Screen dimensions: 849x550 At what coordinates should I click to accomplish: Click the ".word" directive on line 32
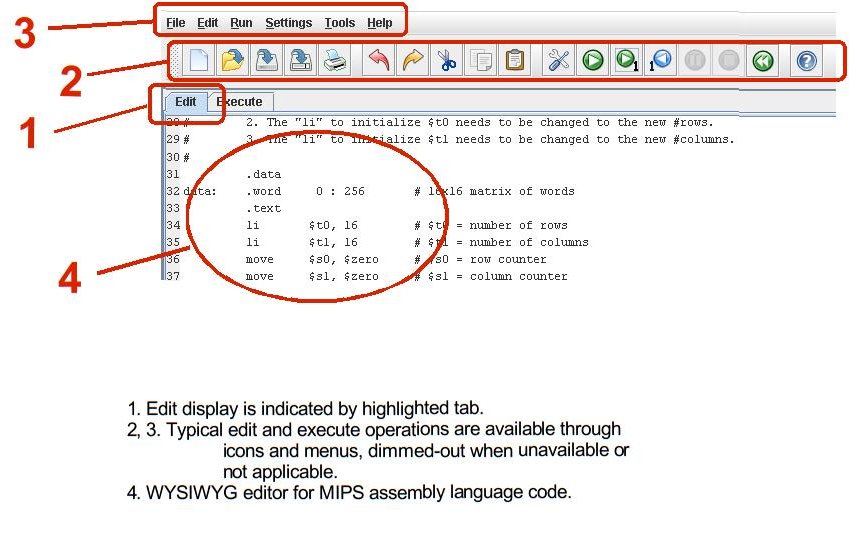(263, 191)
